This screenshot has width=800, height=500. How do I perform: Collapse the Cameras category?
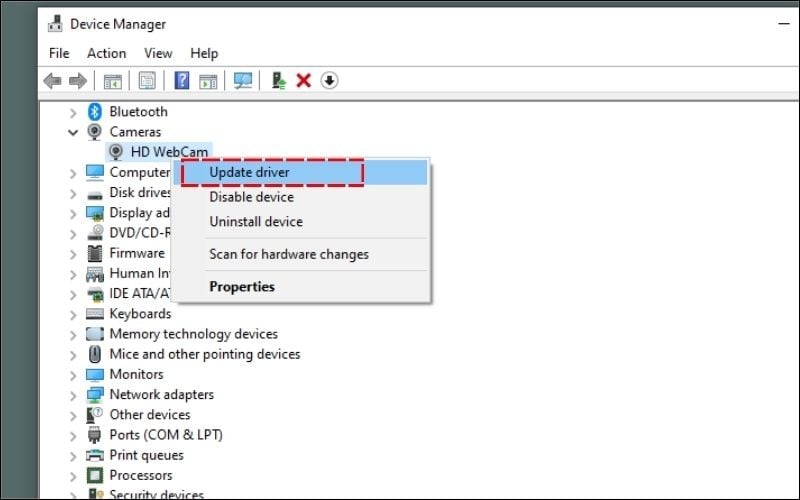point(73,133)
